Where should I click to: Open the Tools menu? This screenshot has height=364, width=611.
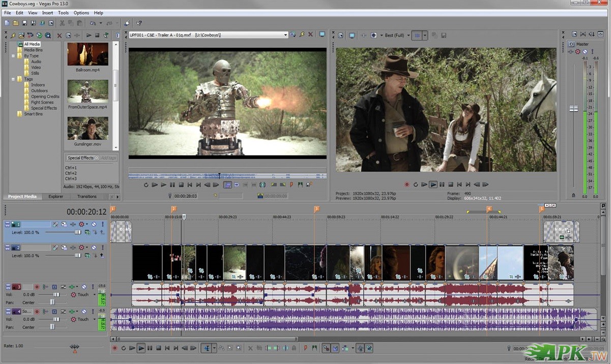63,13
